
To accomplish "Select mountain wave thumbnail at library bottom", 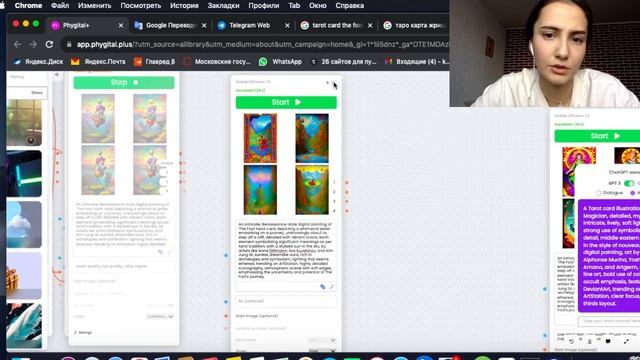I will (x=24, y=325).
